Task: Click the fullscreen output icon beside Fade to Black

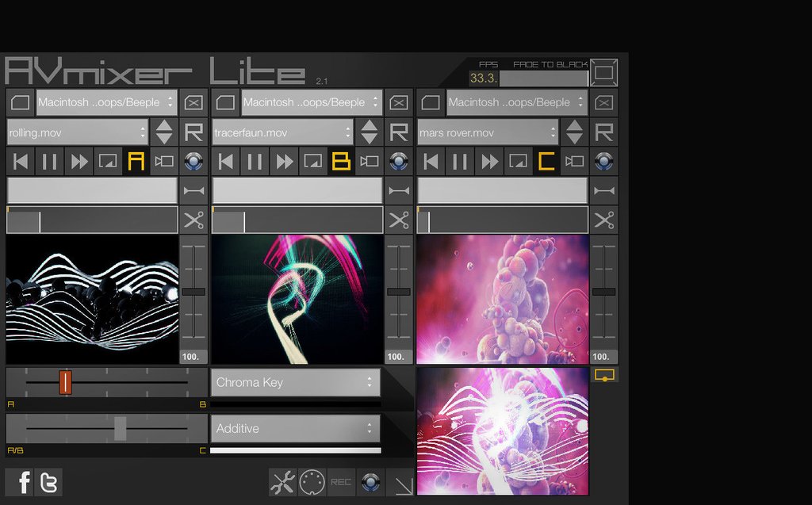Action: (x=603, y=72)
